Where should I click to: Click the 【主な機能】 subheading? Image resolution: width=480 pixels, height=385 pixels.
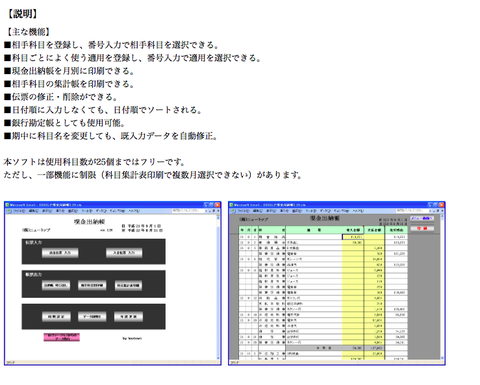[28, 32]
